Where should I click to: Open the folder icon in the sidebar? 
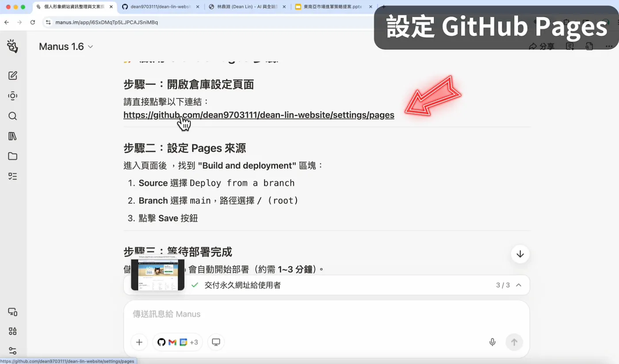13,156
